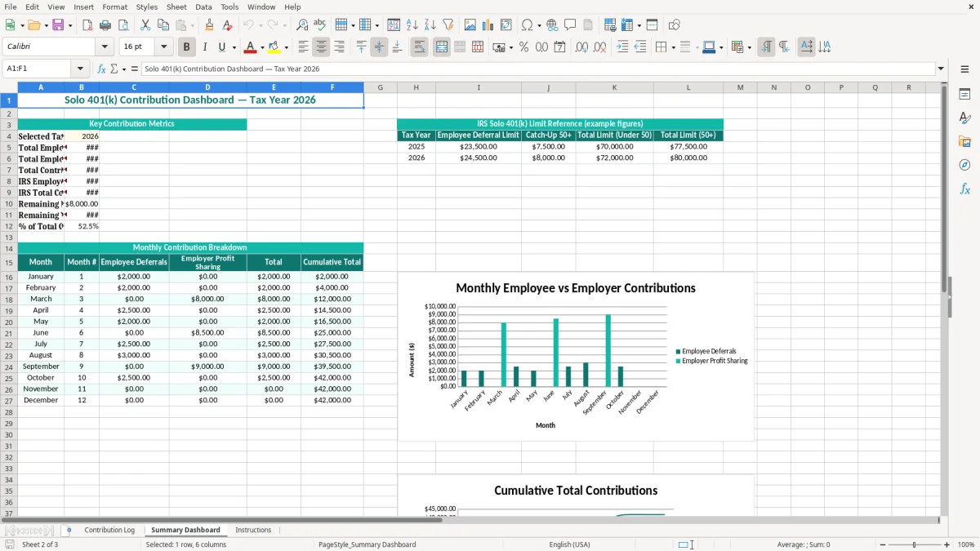
Task: Format cells as percent
Action: click(x=523, y=47)
